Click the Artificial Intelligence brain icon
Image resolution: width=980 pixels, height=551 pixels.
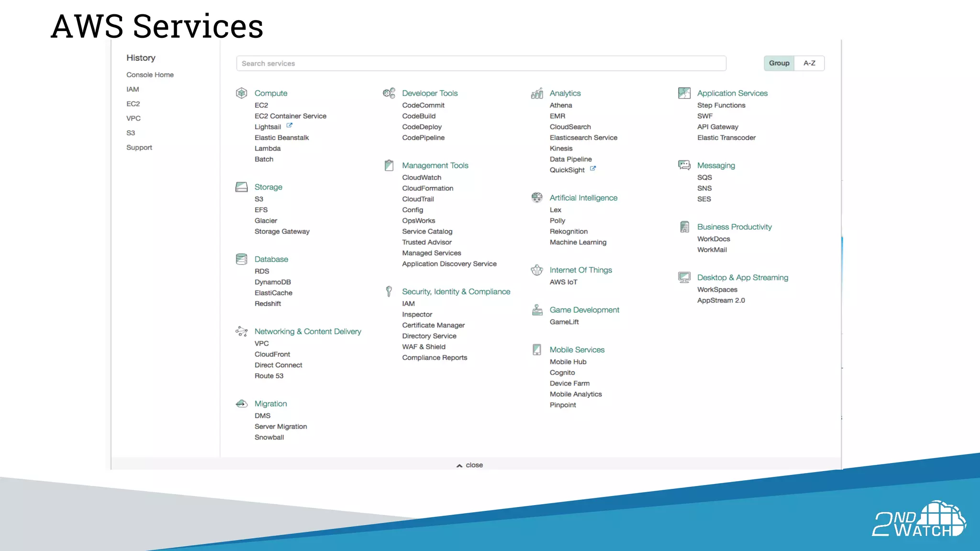coord(537,197)
